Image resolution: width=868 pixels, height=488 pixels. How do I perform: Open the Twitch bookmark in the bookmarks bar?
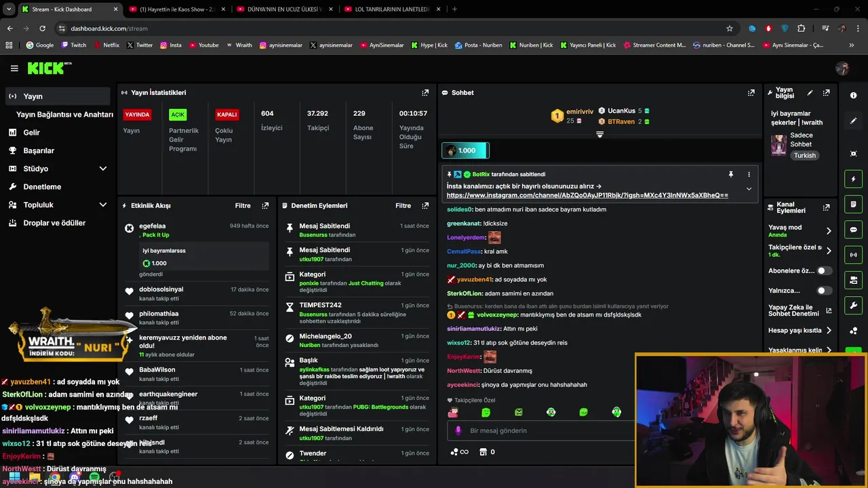coord(74,45)
